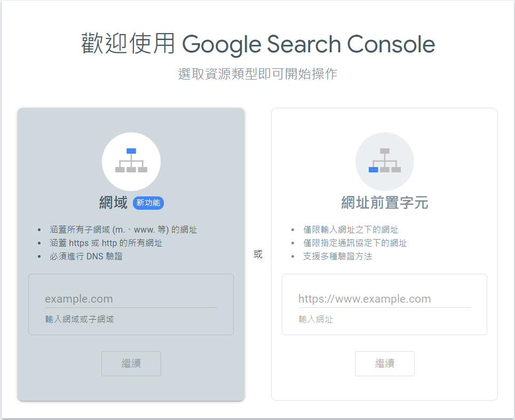Click the 歡迎使用 Google Search Console title
515x420 pixels.
click(258, 44)
